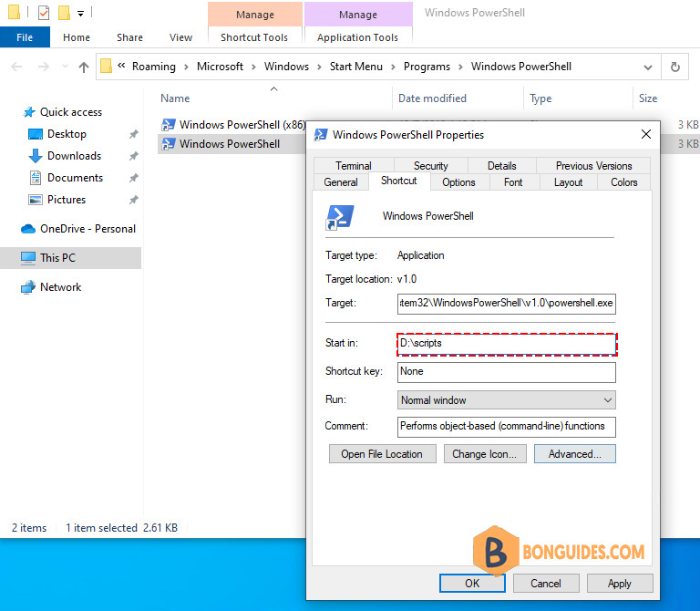Go up one folder level with Up arrow
The height and width of the screenshot is (611, 700).
click(84, 67)
